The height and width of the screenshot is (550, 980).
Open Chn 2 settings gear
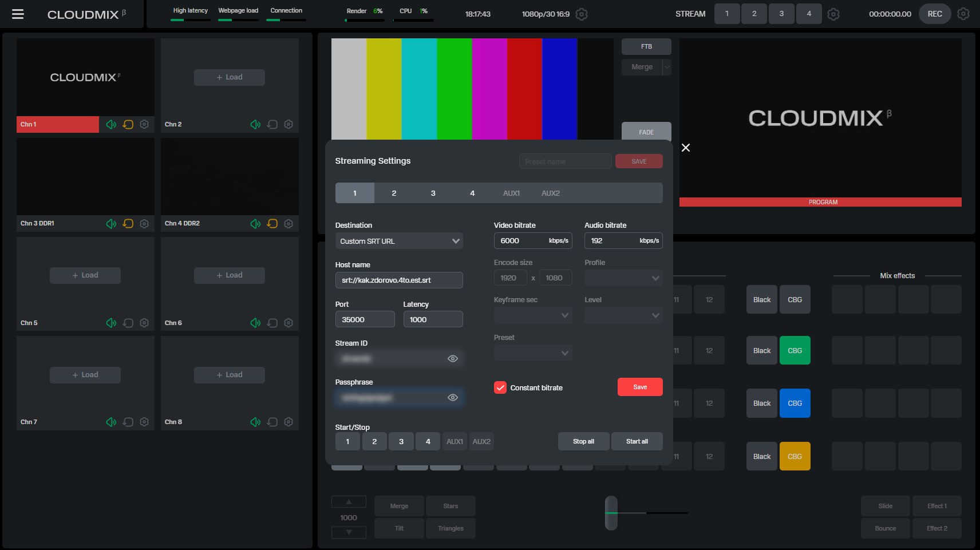289,124
